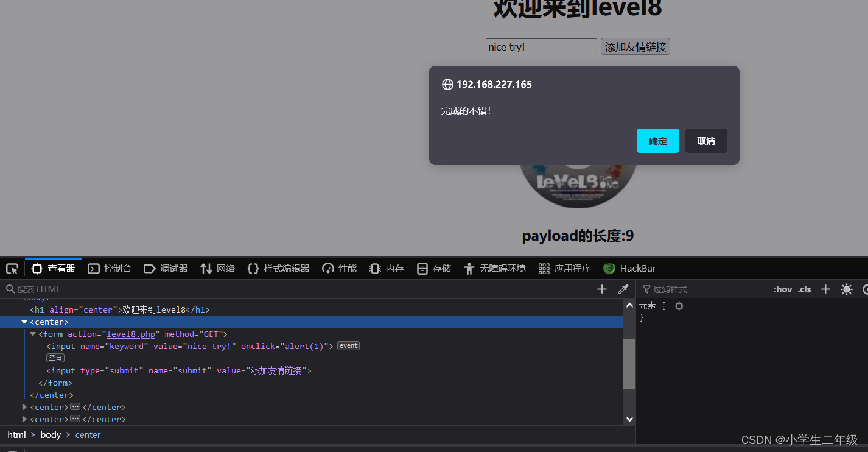Select the h1 欢迎来到level8 markup line
Screen dimensions: 868x452
tap(312, 309)
